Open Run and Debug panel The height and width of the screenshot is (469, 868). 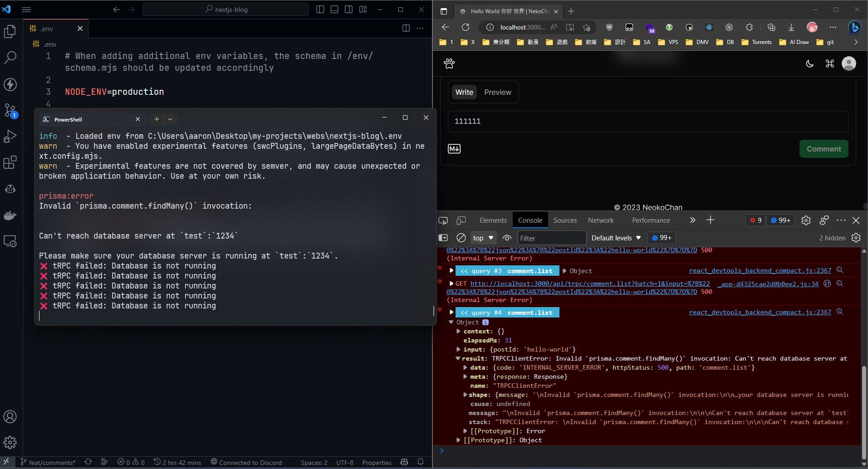[x=10, y=137]
